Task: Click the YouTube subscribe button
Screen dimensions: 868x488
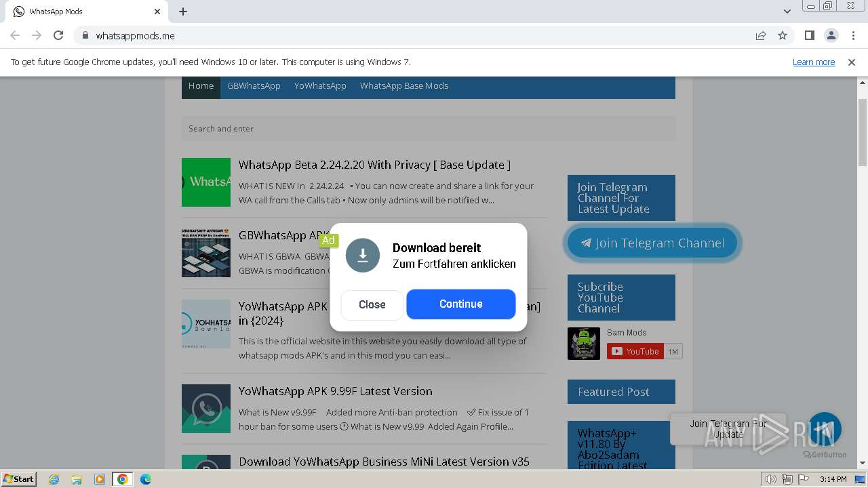Action: 635,351
